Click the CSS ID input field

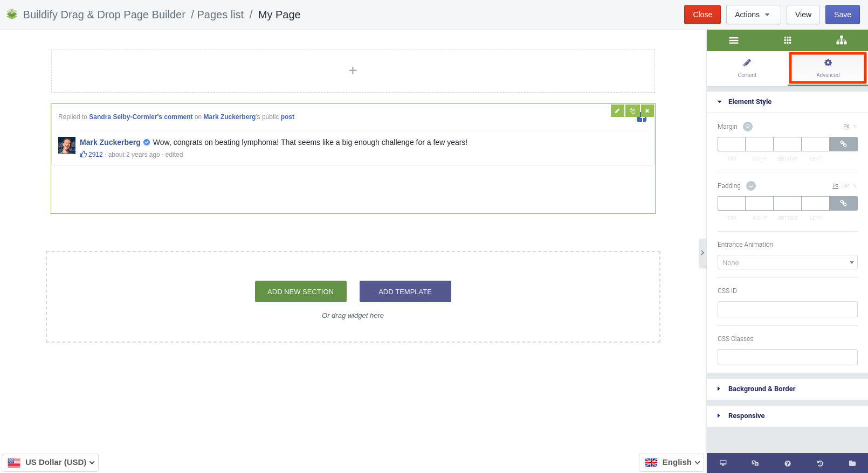tap(787, 309)
